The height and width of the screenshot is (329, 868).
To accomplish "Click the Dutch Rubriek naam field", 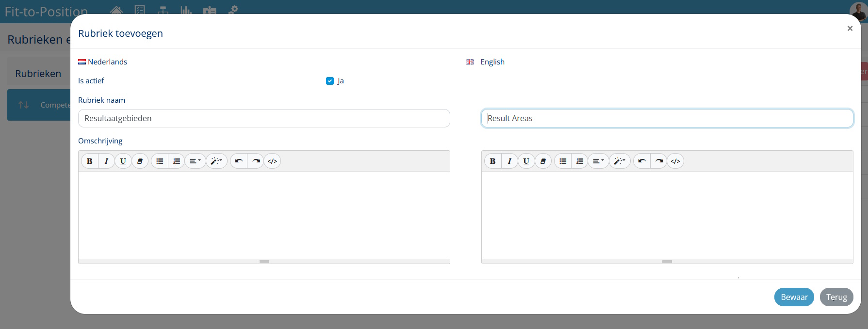I will click(x=264, y=118).
